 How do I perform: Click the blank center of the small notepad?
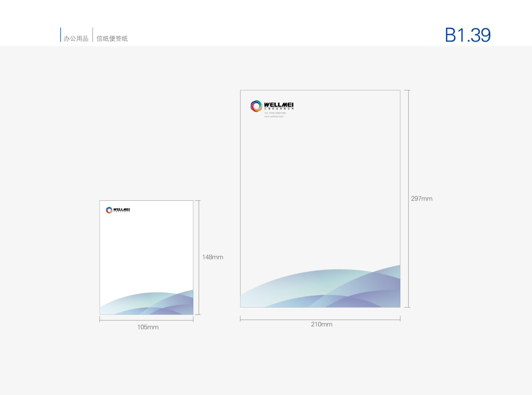146,253
